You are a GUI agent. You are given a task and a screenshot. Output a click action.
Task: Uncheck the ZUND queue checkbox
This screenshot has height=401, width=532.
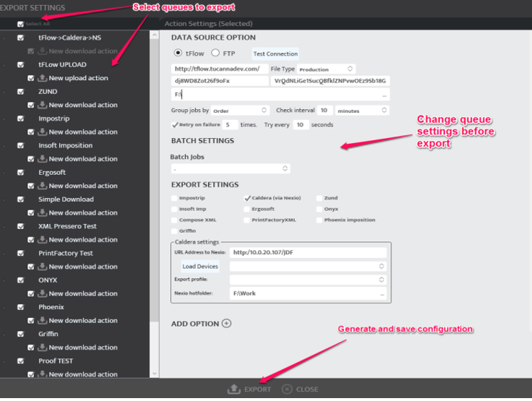[x=21, y=92]
